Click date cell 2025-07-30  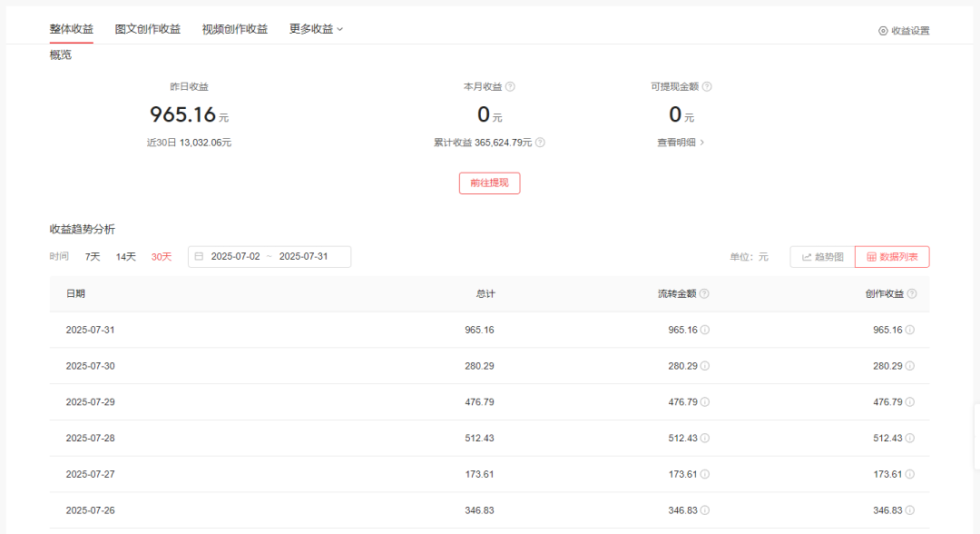coord(90,366)
